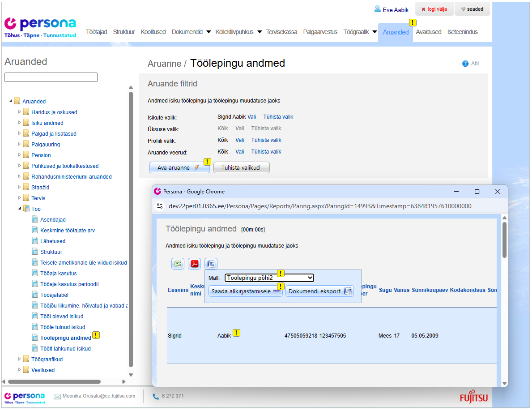This screenshot has height=411, width=532.
Task: Expand the Rahandusministeeriumi aruanded folder
Action: (19, 177)
